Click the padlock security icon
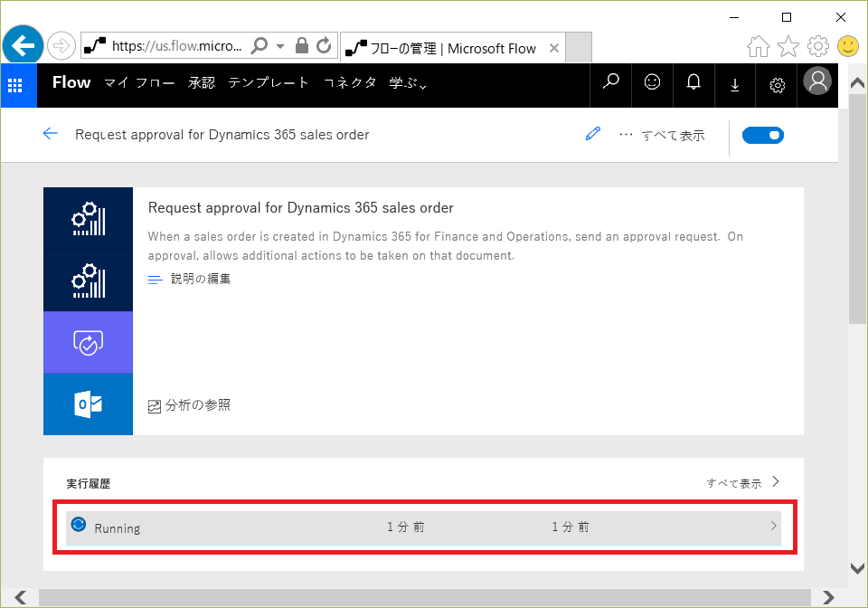 click(302, 45)
